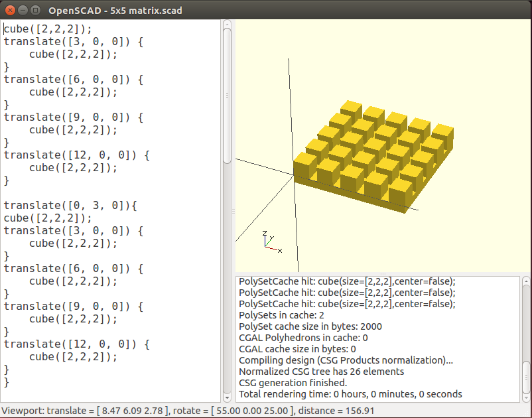Close the OpenSCAD window
This screenshot has width=532, height=418.
(10, 11)
